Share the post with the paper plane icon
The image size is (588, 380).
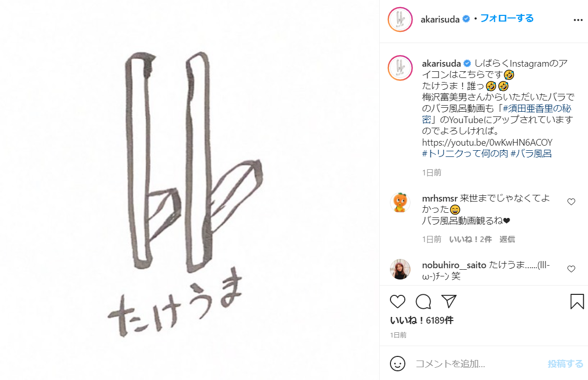pos(449,302)
